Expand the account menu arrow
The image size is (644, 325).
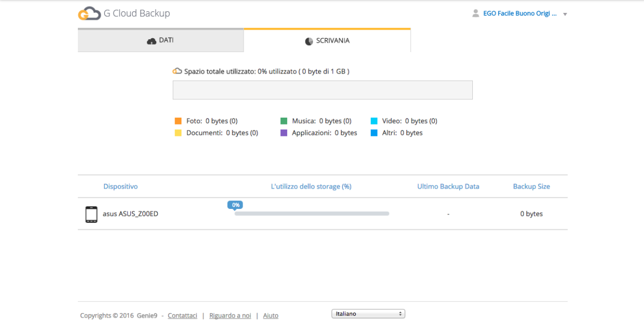point(565,15)
